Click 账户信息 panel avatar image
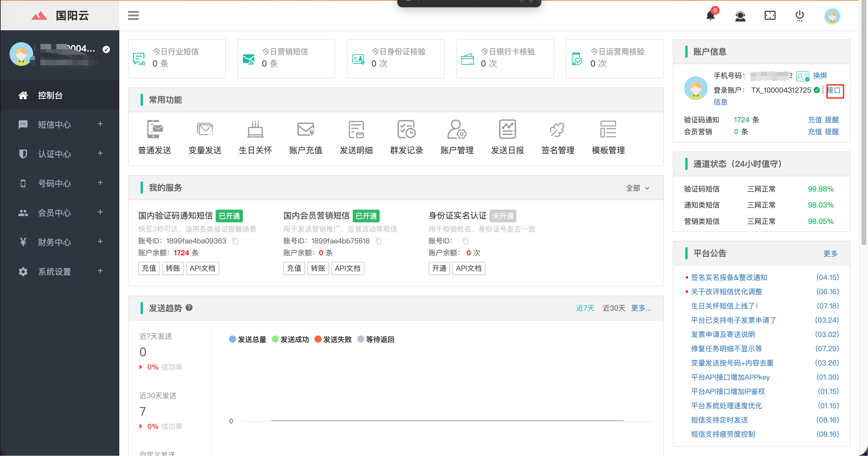868x456 pixels. coord(696,88)
